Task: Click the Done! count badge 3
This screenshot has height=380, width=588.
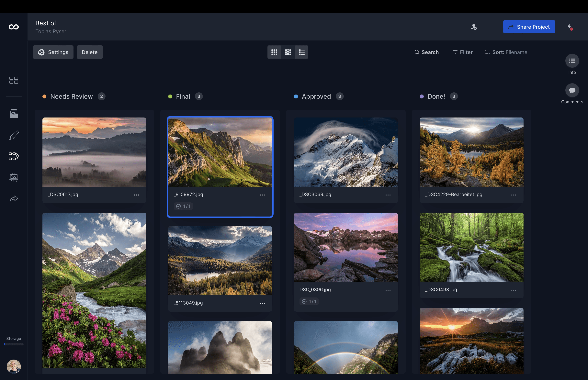Action: [x=454, y=96]
